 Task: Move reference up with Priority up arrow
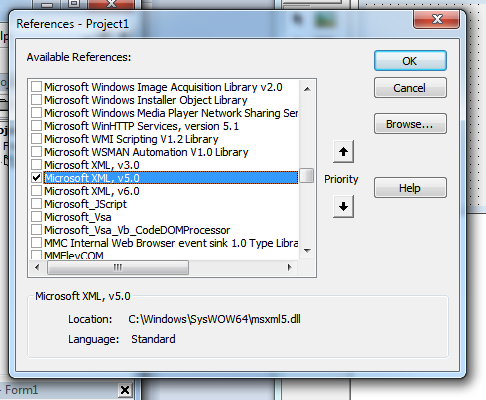click(343, 152)
